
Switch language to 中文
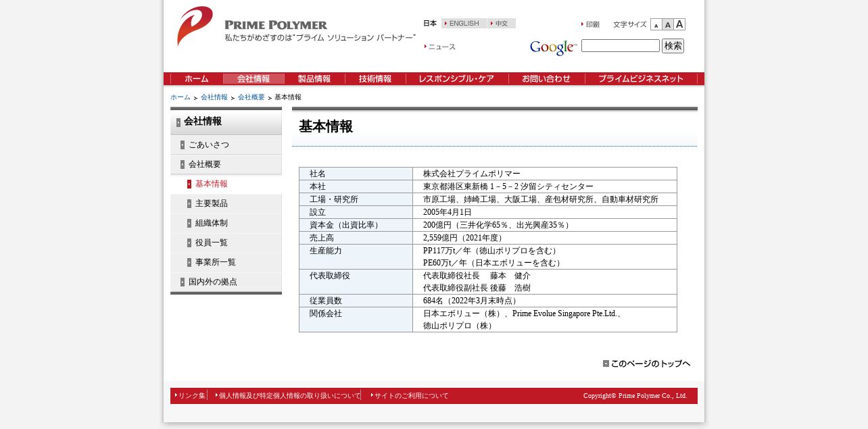502,24
